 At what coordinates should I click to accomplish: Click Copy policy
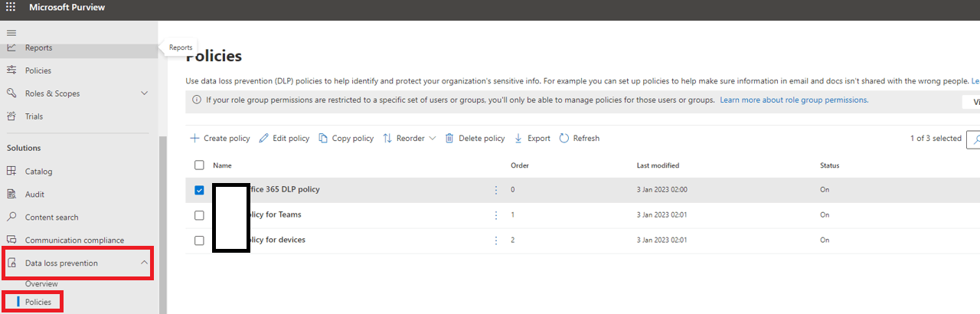click(346, 139)
